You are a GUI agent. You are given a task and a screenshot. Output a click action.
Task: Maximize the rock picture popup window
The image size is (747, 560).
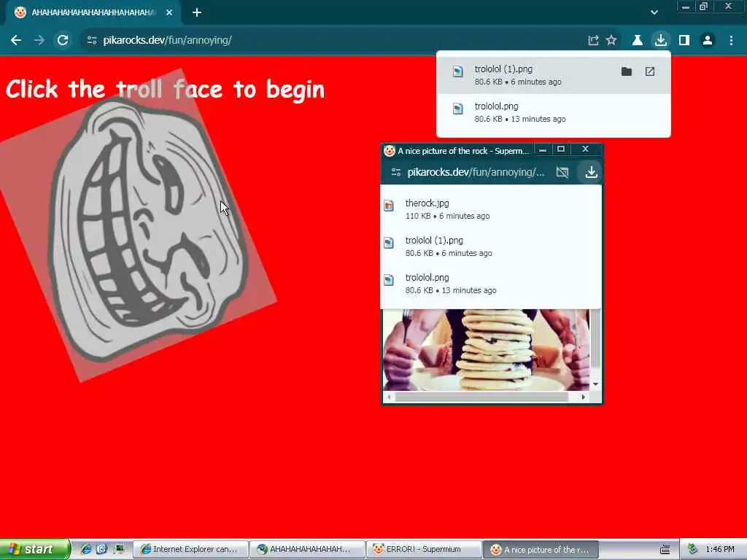[561, 149]
